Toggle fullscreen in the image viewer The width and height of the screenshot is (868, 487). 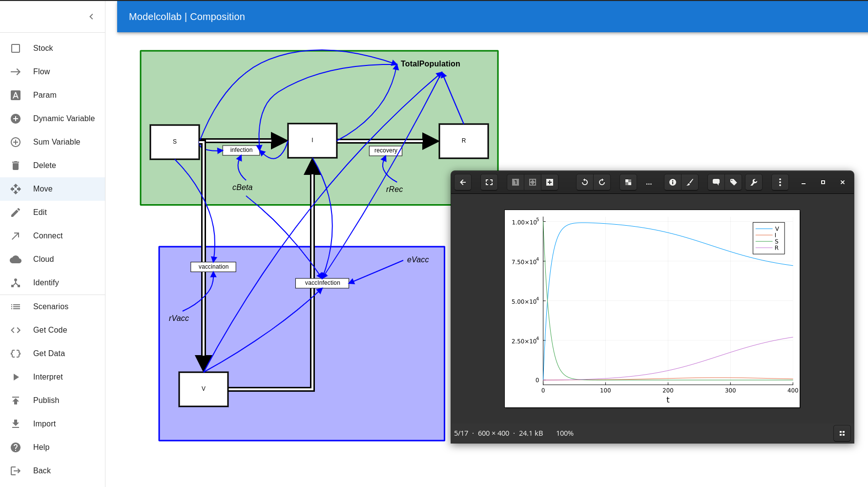pos(489,182)
